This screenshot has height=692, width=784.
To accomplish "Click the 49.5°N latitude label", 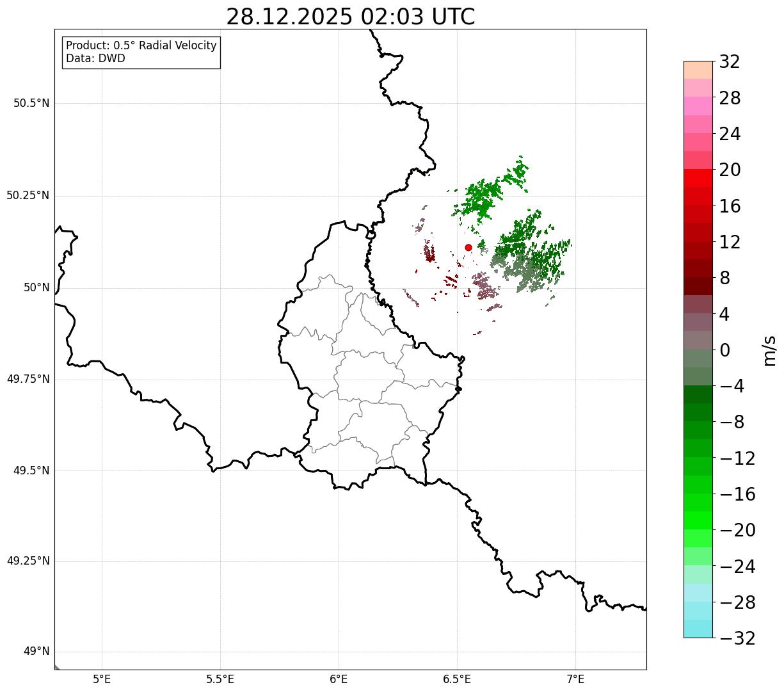I will pos(31,471).
